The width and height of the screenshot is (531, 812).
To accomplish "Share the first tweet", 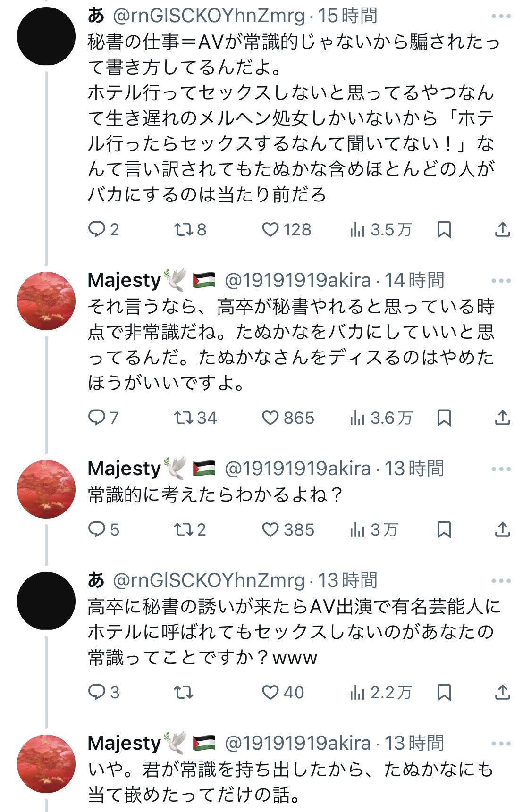I will [x=503, y=230].
